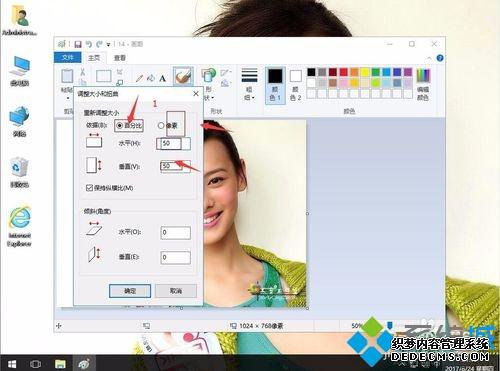Screen dimensions: 500x371
Task: Select the Network desktop icon
Action: (20, 121)
